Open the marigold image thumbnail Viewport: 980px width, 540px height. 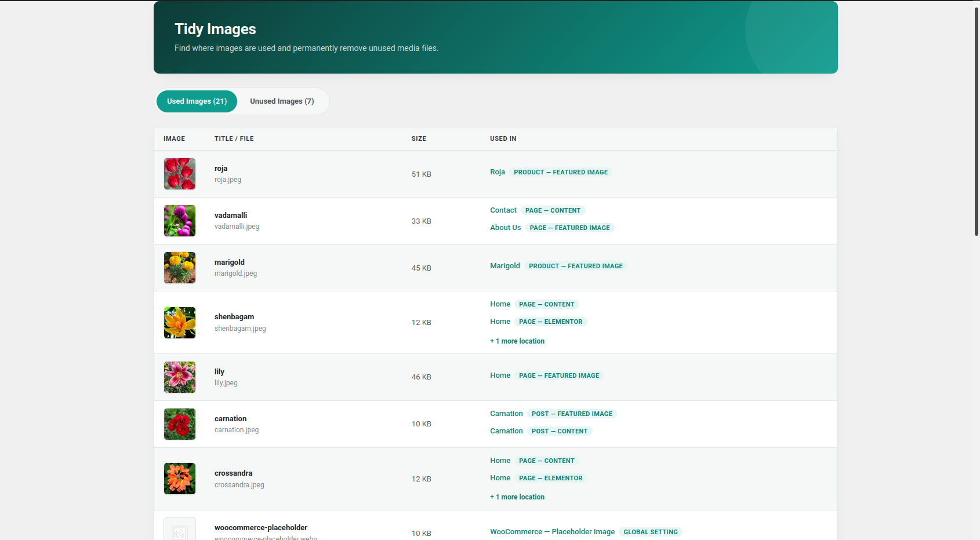tap(180, 268)
